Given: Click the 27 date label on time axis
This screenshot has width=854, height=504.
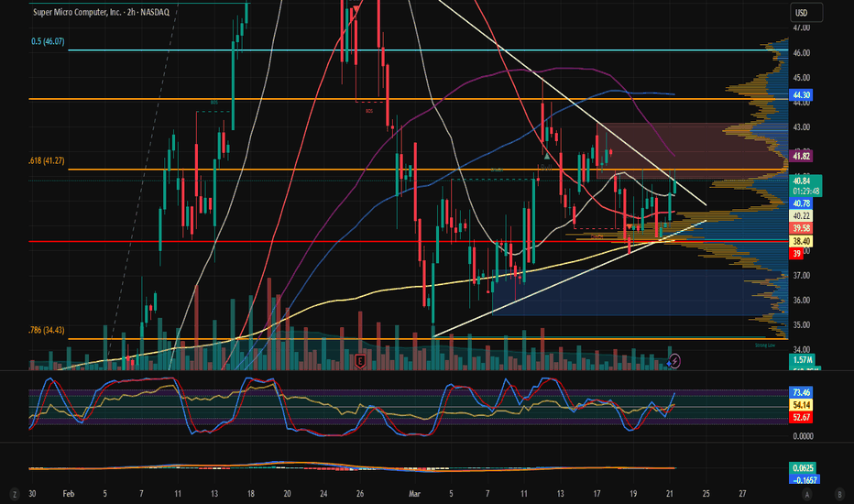Looking at the screenshot, I should point(742,494).
